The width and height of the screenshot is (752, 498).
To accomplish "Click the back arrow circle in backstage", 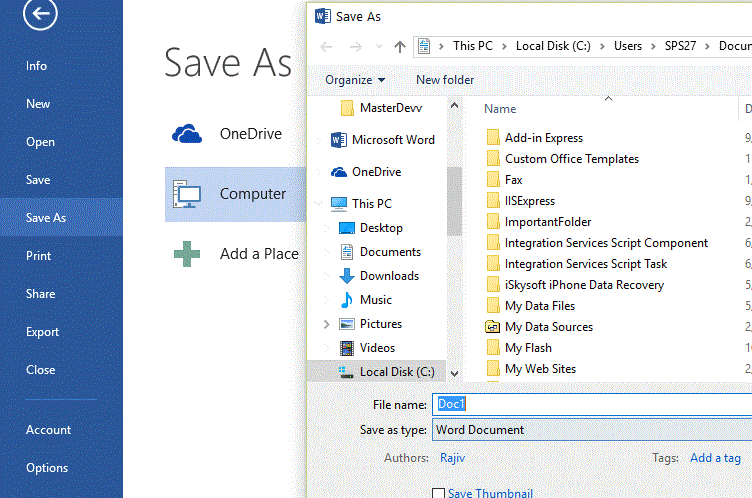I will pos(40,13).
